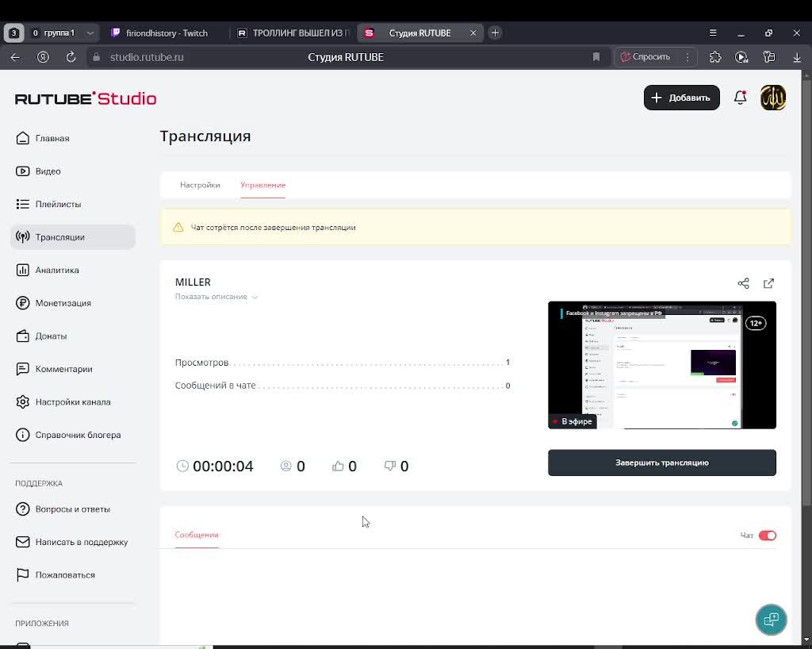Click the Справочник блогера info icon
This screenshot has height=649, width=812.
point(23,435)
